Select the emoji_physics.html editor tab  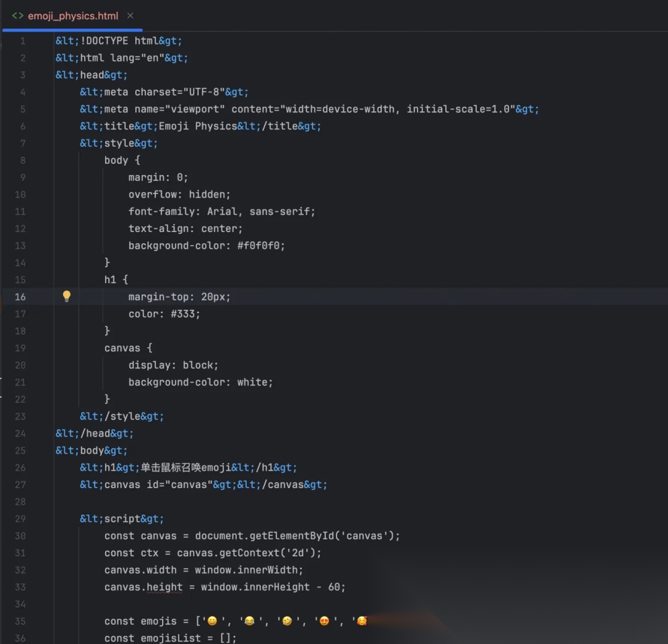(73, 16)
